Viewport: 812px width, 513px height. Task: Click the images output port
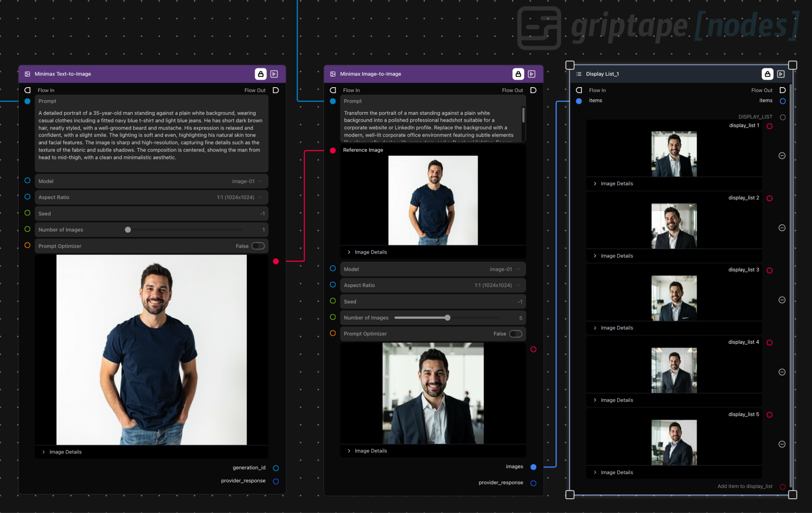click(x=533, y=467)
